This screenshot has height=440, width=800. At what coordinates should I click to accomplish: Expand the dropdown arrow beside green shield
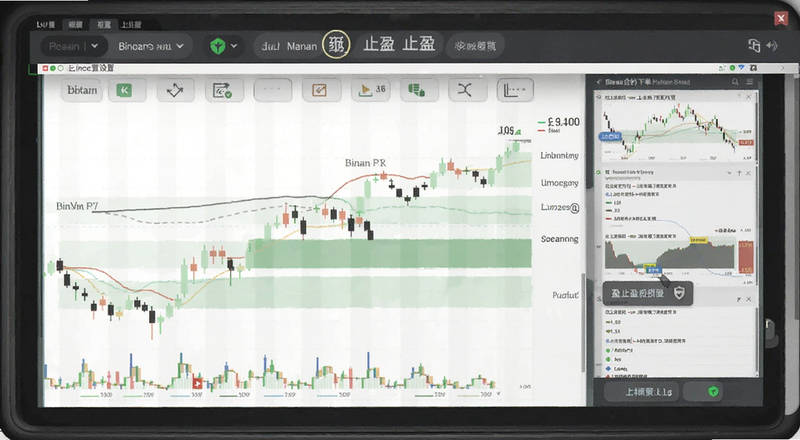point(234,46)
